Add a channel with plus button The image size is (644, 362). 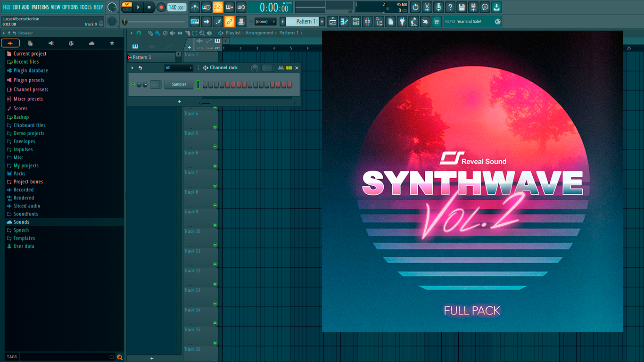(x=179, y=101)
